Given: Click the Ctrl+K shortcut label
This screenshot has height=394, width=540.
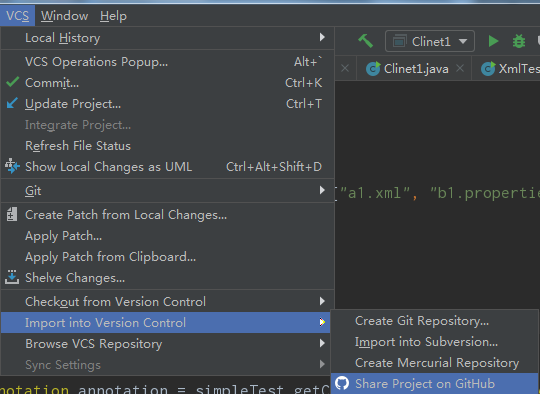Looking at the screenshot, I should [x=303, y=83].
